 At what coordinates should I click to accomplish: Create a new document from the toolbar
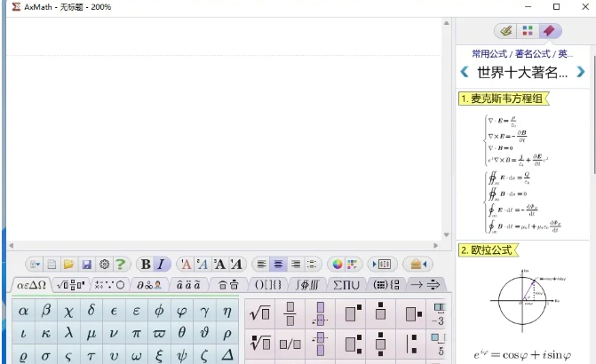[x=52, y=264]
